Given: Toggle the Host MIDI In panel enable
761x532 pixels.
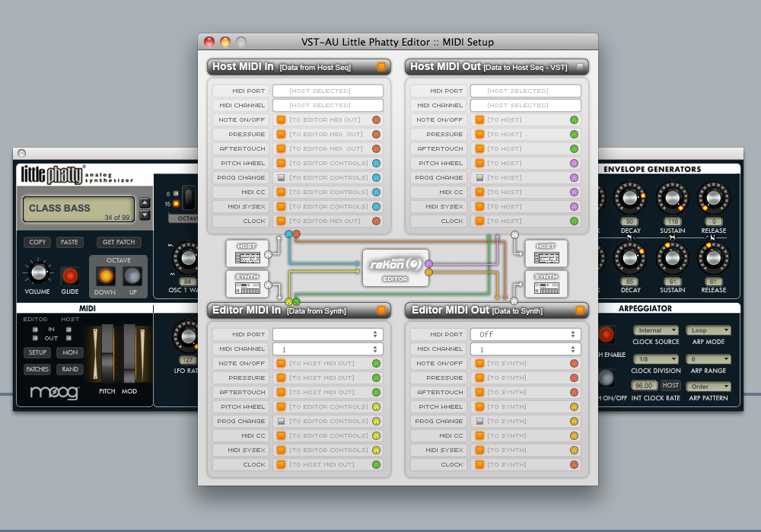Looking at the screenshot, I should coord(381,67).
